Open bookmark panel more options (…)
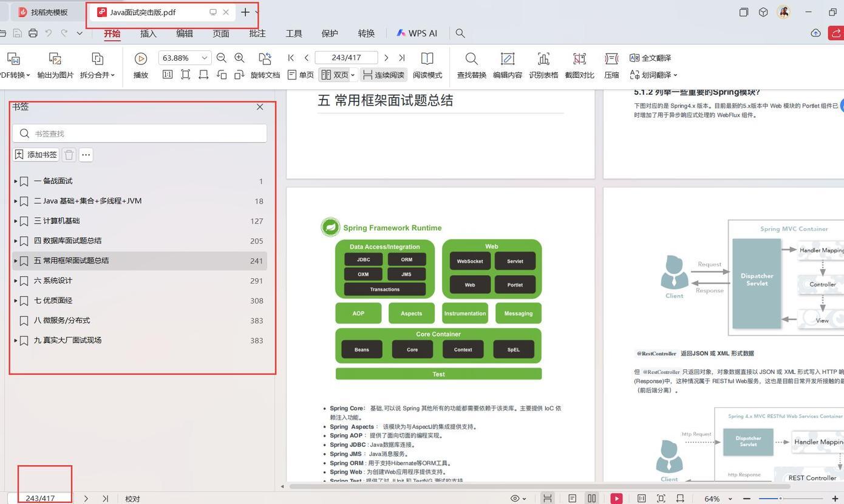Screen dimensions: 844x504 [86, 155]
